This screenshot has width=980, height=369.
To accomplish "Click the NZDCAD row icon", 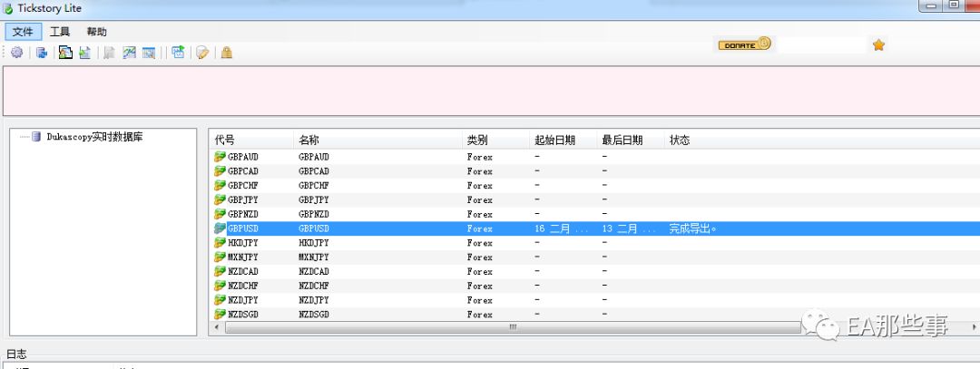I will tap(220, 272).
